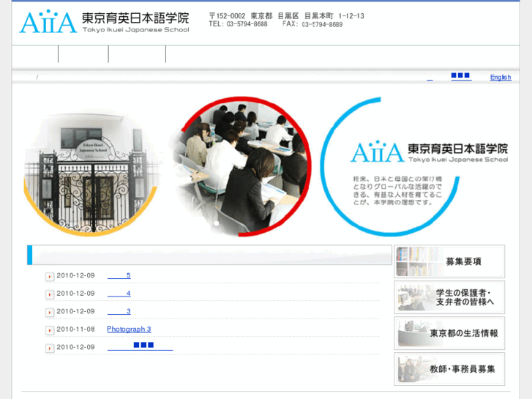The image size is (532, 399).
Task: Click the classroom students circular photo
Action: coord(241,166)
